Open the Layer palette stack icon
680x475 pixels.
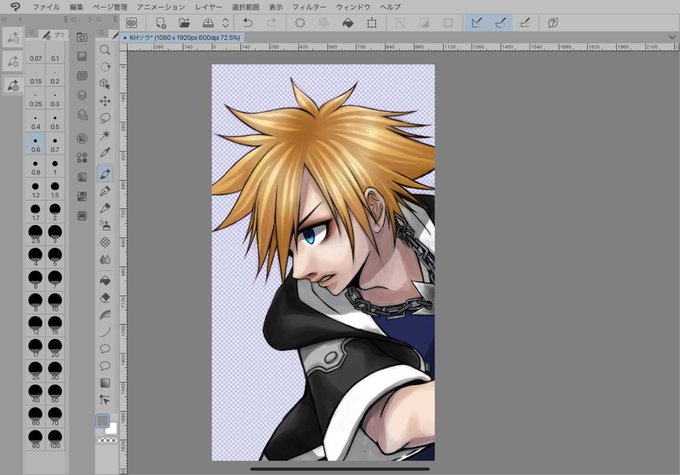(x=82, y=95)
